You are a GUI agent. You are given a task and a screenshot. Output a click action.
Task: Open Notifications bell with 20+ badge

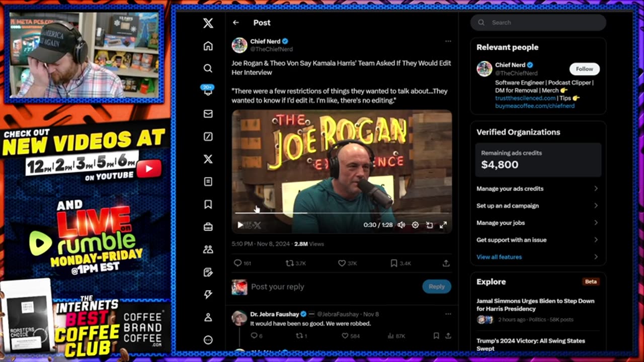coord(208,90)
